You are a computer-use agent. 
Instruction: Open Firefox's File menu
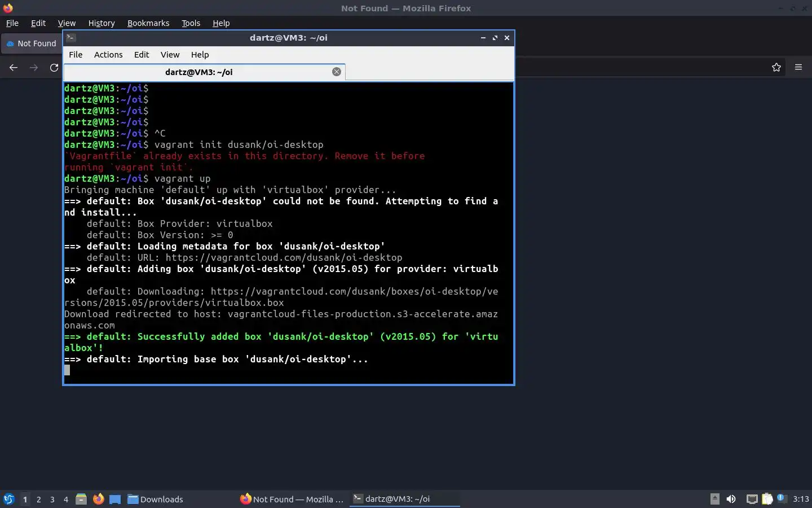(x=12, y=23)
